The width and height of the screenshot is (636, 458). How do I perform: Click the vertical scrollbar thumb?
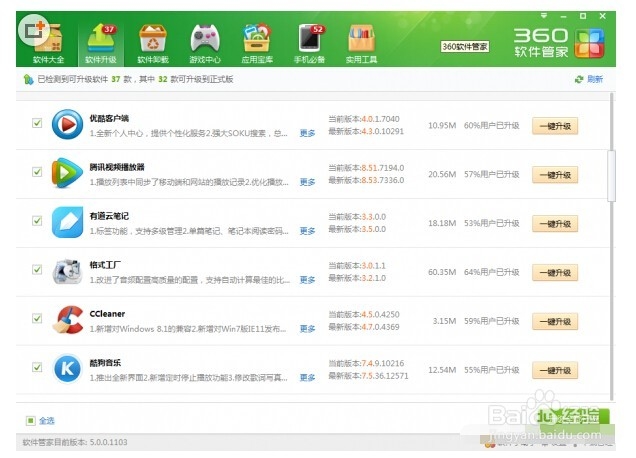[611, 176]
